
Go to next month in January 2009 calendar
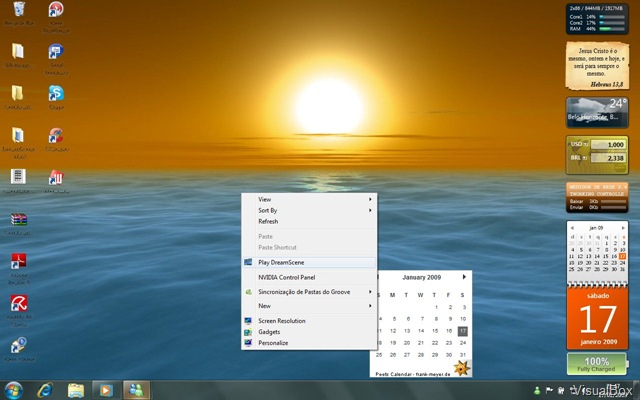tap(464, 277)
